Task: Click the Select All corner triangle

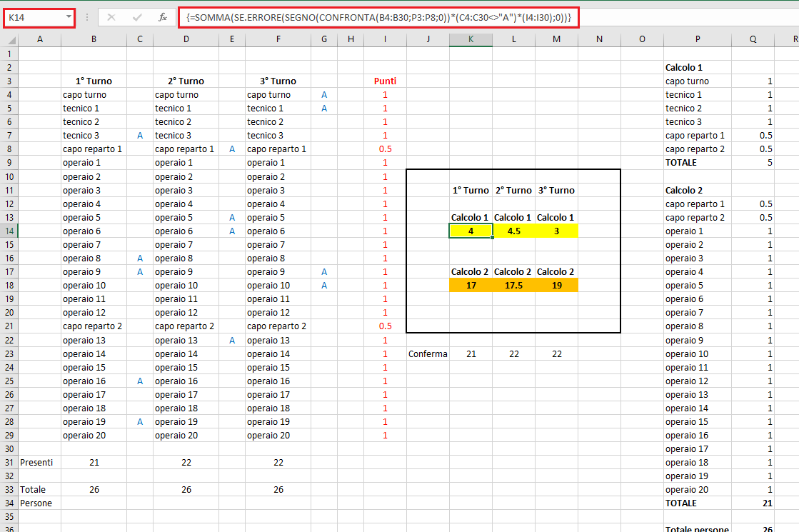Action: (x=10, y=40)
